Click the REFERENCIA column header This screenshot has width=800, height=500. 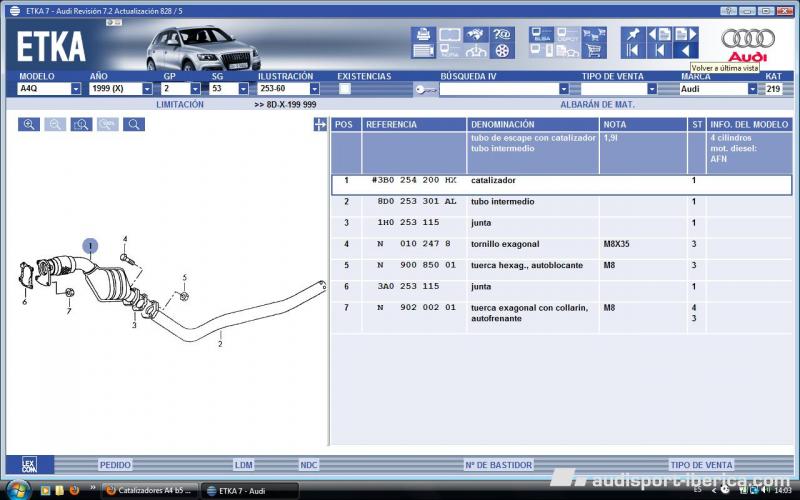pyautogui.click(x=414, y=124)
